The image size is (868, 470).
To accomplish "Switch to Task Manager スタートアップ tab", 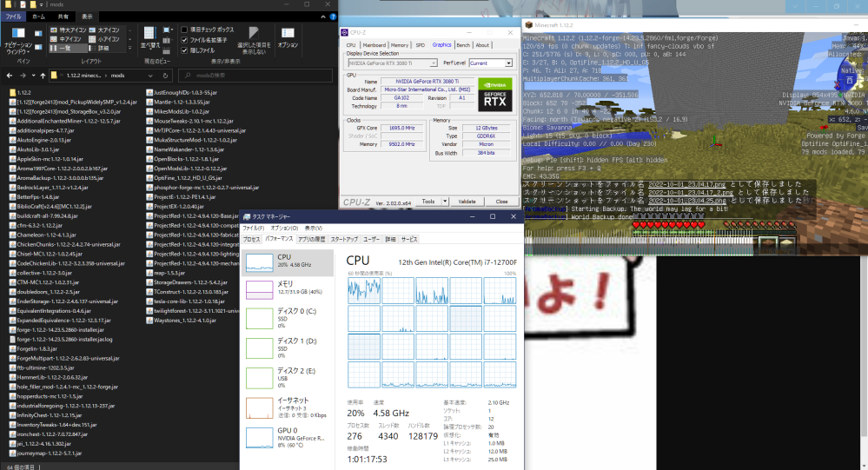I will pos(344,239).
